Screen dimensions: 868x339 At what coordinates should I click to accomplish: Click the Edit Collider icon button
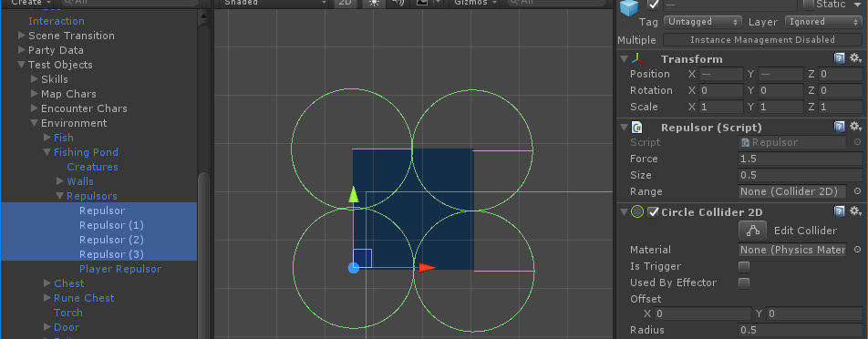[753, 231]
